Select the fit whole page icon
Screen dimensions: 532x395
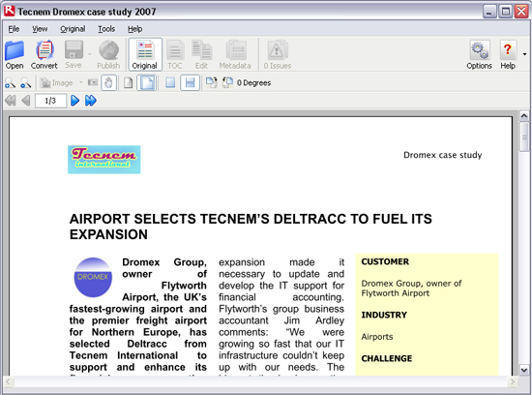(170, 83)
